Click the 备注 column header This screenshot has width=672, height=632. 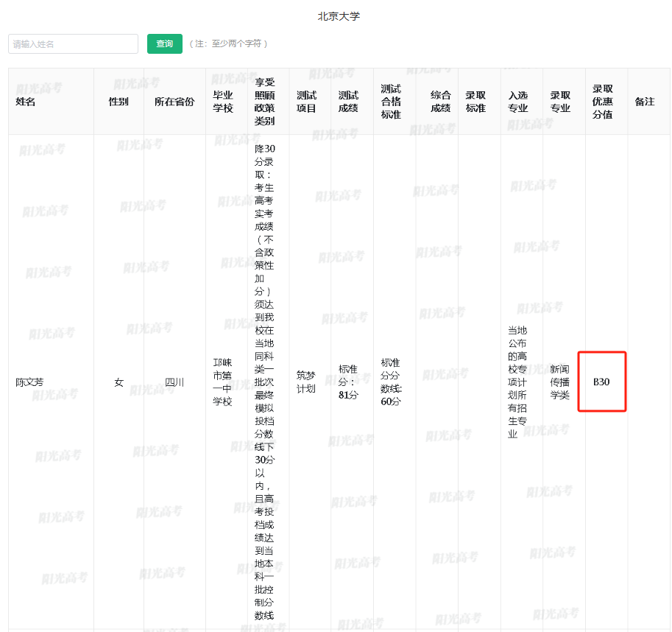click(645, 102)
